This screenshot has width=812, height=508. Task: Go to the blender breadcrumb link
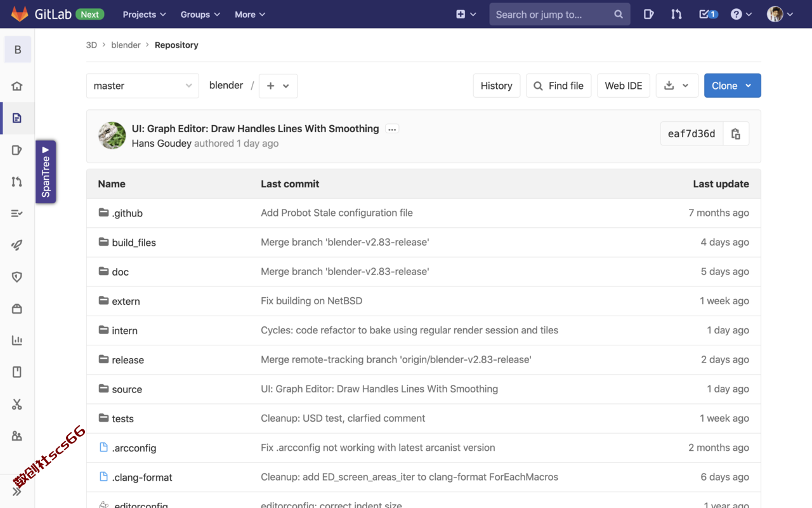[126, 45]
